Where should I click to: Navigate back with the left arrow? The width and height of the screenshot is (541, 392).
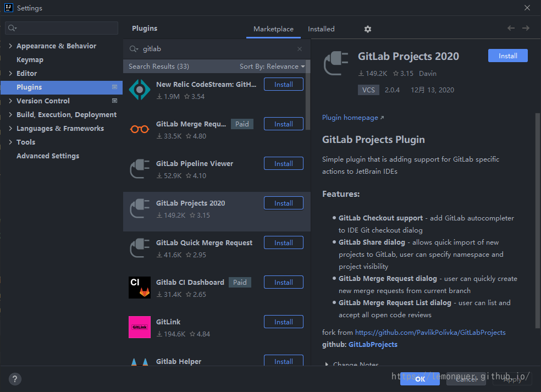(511, 28)
